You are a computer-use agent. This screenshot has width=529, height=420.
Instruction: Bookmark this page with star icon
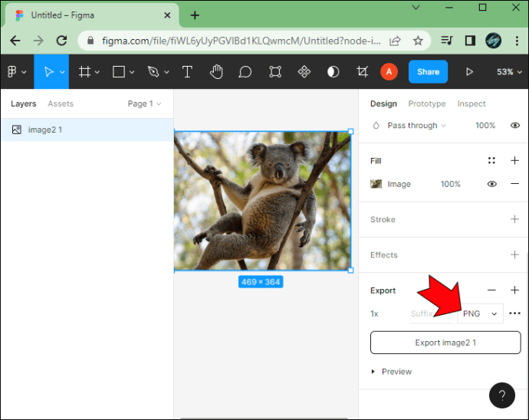[418, 41]
